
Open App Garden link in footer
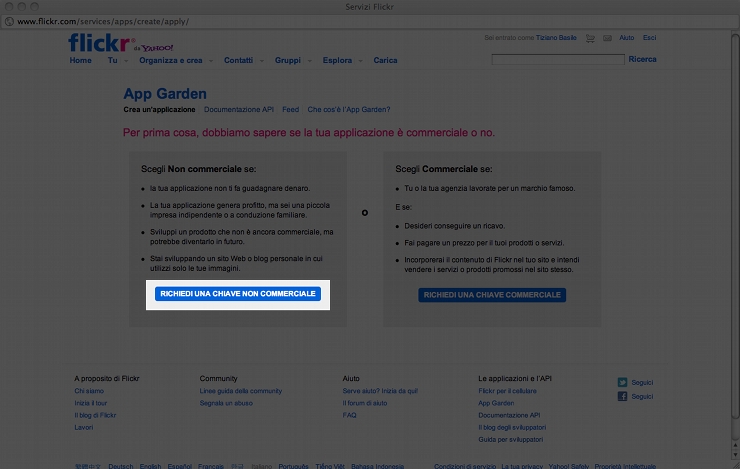pyautogui.click(x=496, y=403)
